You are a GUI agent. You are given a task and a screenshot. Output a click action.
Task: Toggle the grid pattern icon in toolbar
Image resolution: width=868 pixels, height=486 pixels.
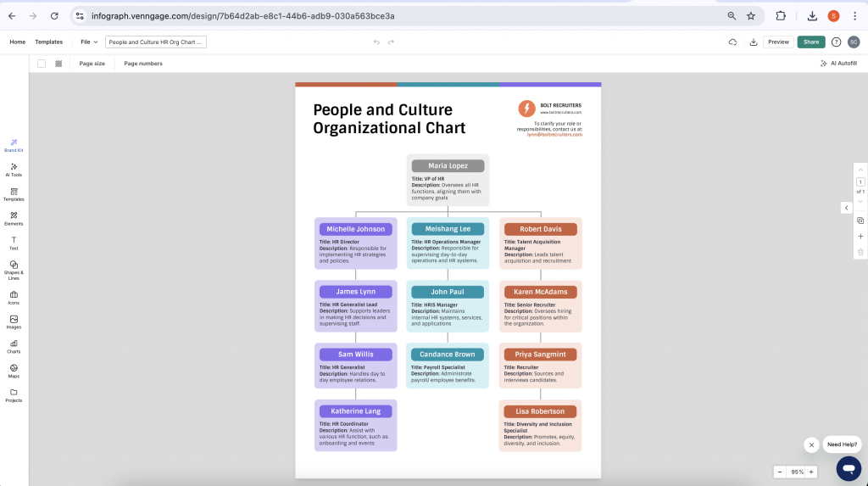coord(58,64)
